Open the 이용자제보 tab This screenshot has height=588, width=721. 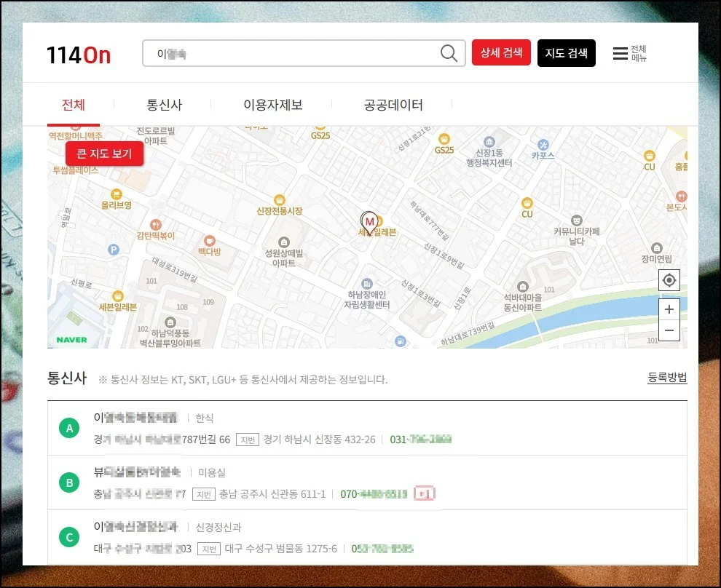coord(272,105)
